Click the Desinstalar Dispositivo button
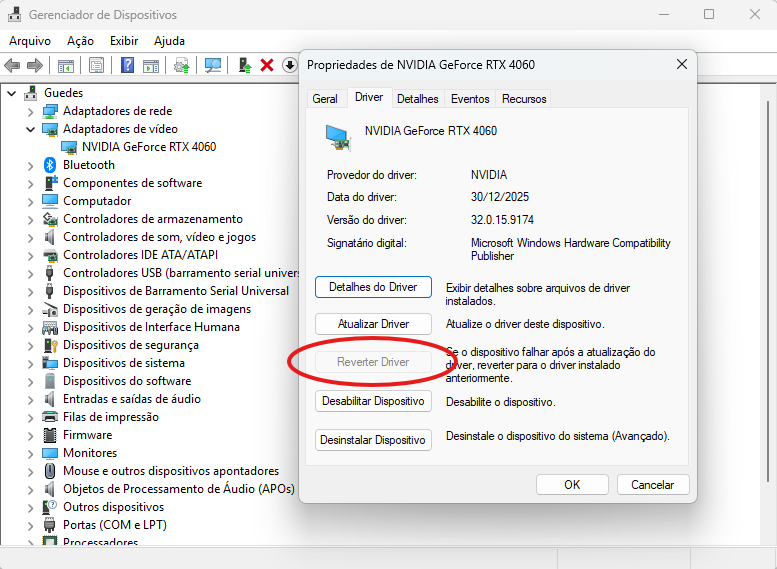Screen dimensions: 777x569 pyautogui.click(x=373, y=440)
